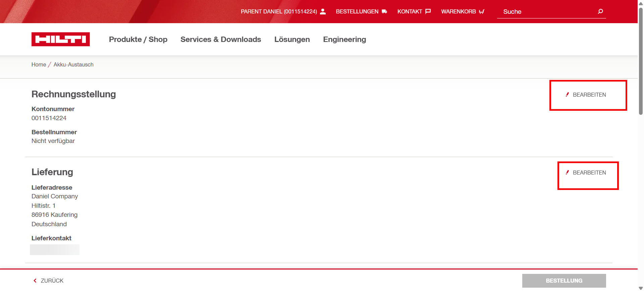Expand the Lösungen menu

point(292,39)
